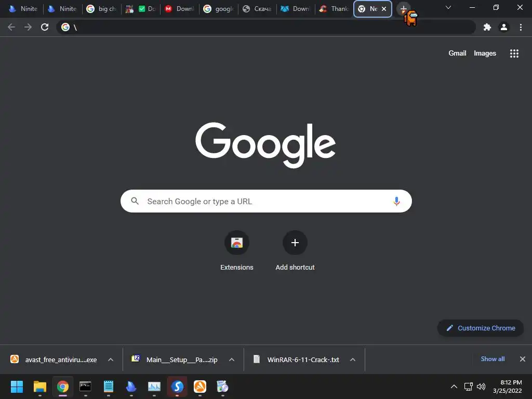Viewport: 532px width, 399px height.
Task: Switch to the MEGA 'Downl' tab
Action: point(180,9)
